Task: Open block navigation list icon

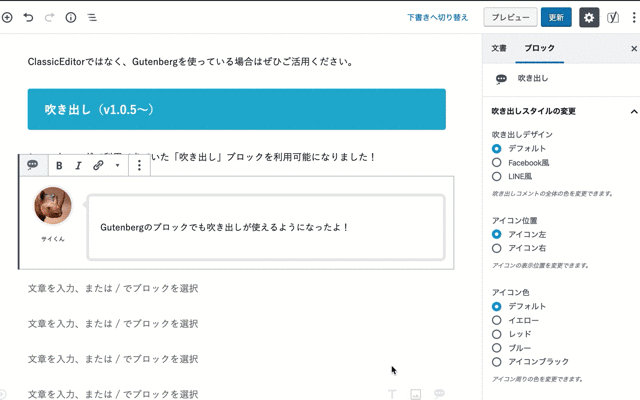Action: (x=92, y=17)
